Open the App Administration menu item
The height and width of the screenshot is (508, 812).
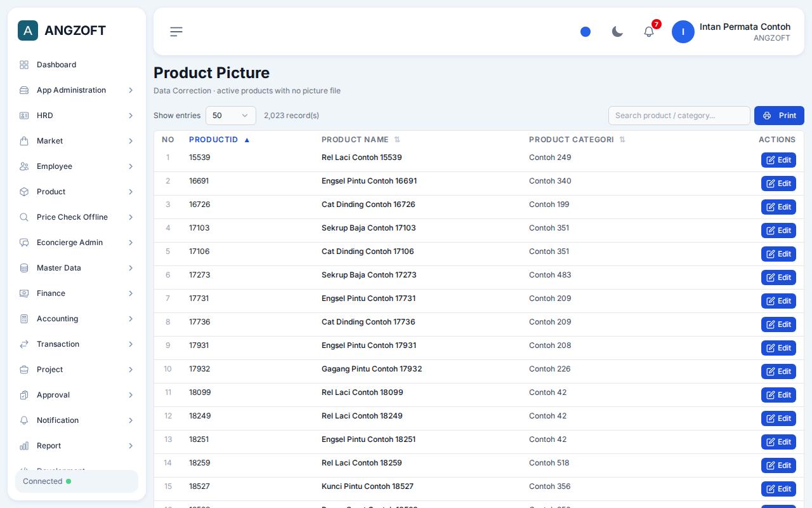tap(76, 90)
